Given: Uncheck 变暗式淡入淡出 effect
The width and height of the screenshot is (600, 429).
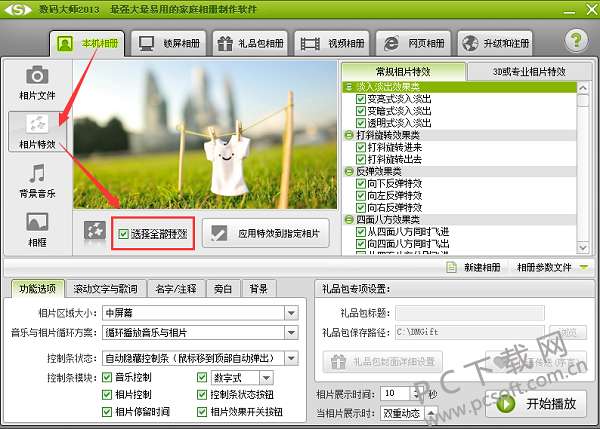Looking at the screenshot, I should click(x=360, y=111).
